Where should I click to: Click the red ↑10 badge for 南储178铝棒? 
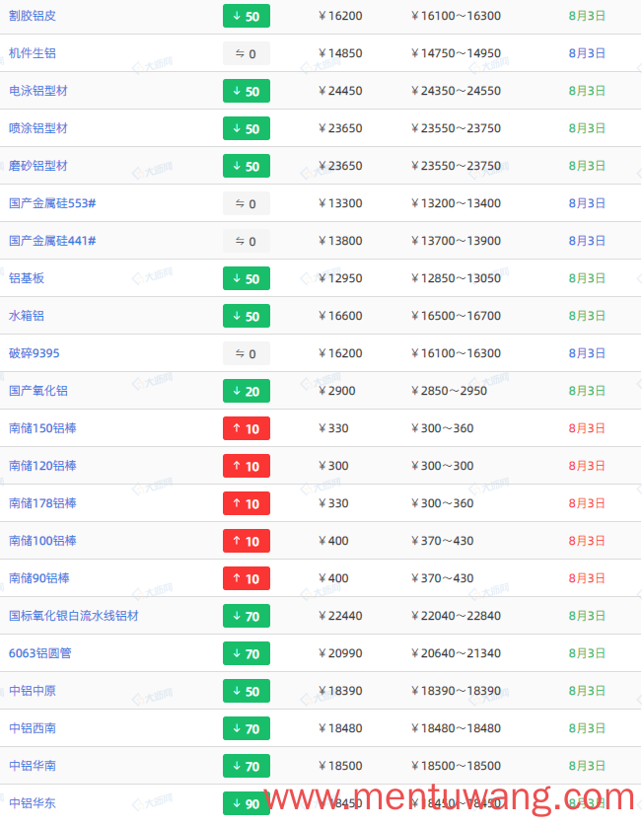[x=247, y=503]
